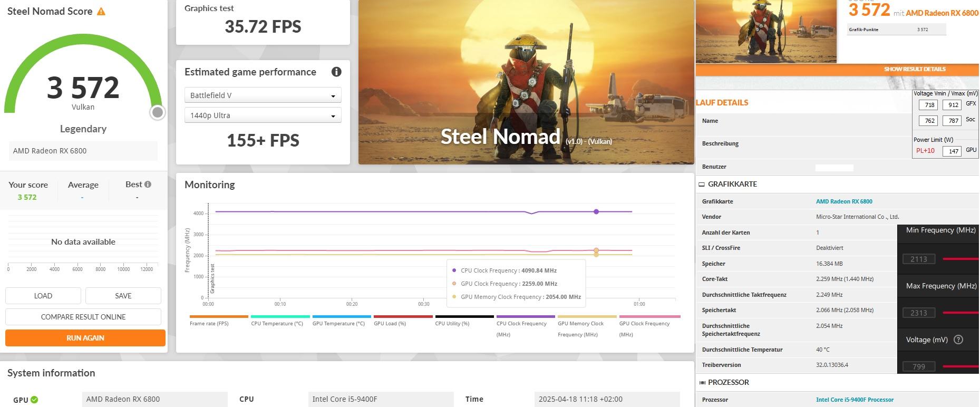980x407 pixels.
Task: Click AMD Radeon RX 6800 link in score header
Action: point(942,13)
